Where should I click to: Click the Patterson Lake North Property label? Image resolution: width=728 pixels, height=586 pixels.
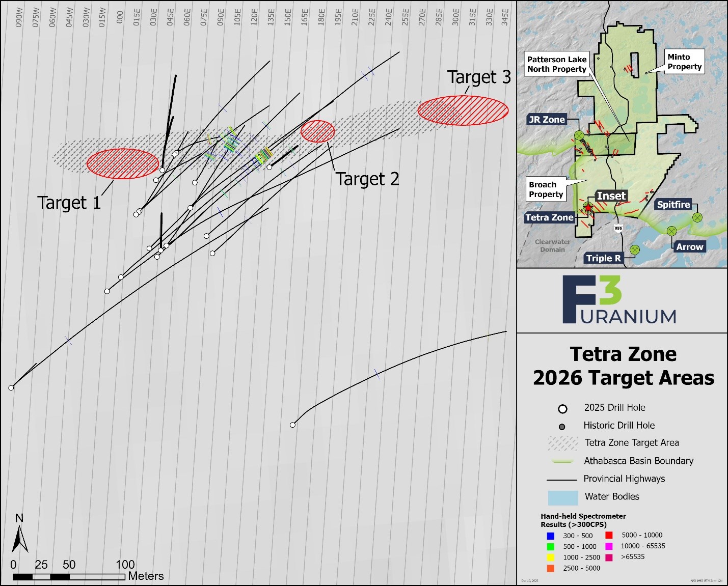(556, 65)
